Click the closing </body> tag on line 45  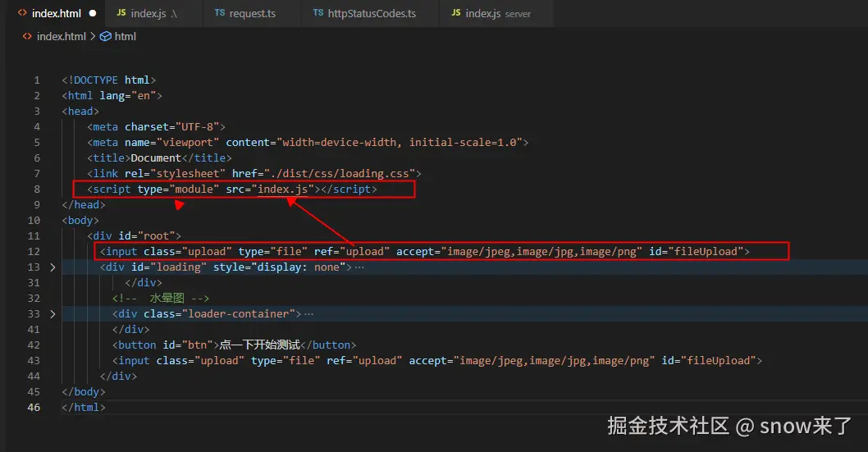(x=84, y=391)
